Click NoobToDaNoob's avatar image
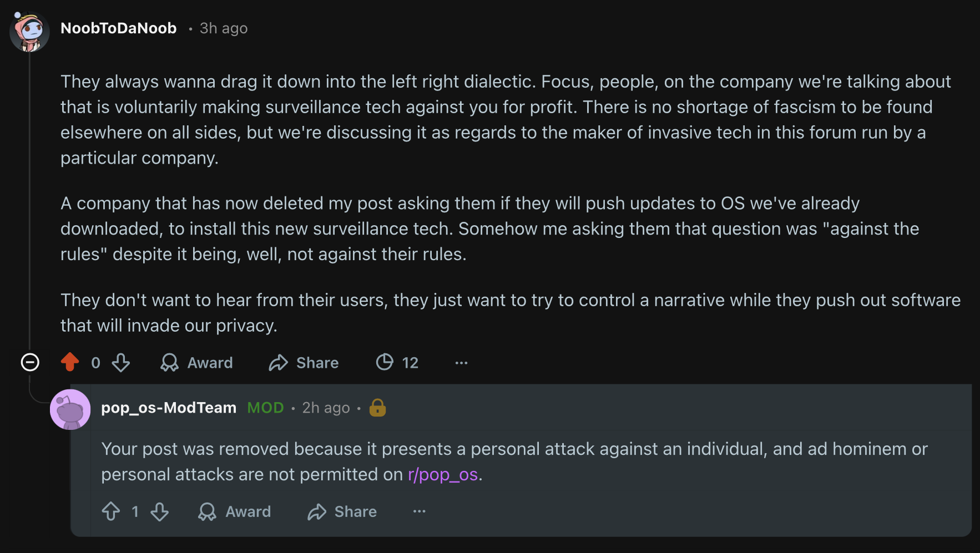The image size is (980, 553). [29, 32]
